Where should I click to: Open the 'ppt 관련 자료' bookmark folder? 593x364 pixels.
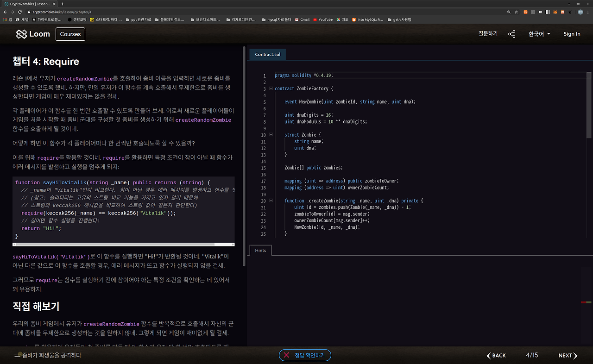click(x=138, y=19)
